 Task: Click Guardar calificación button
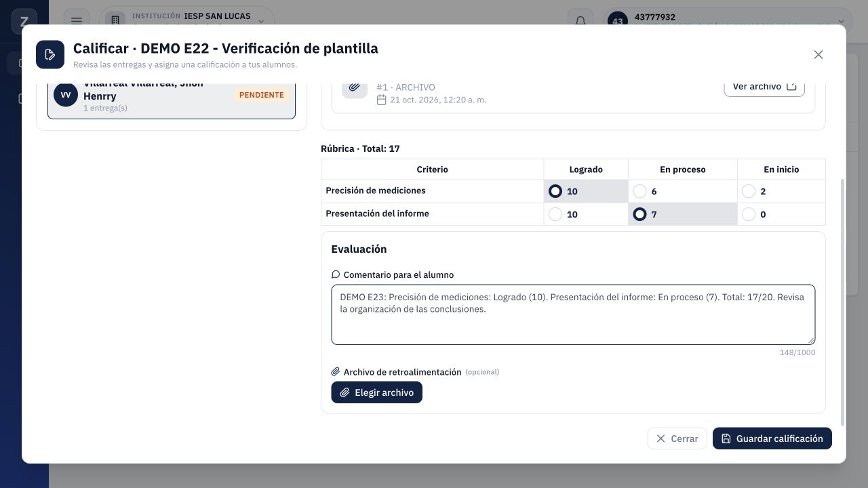tap(772, 439)
